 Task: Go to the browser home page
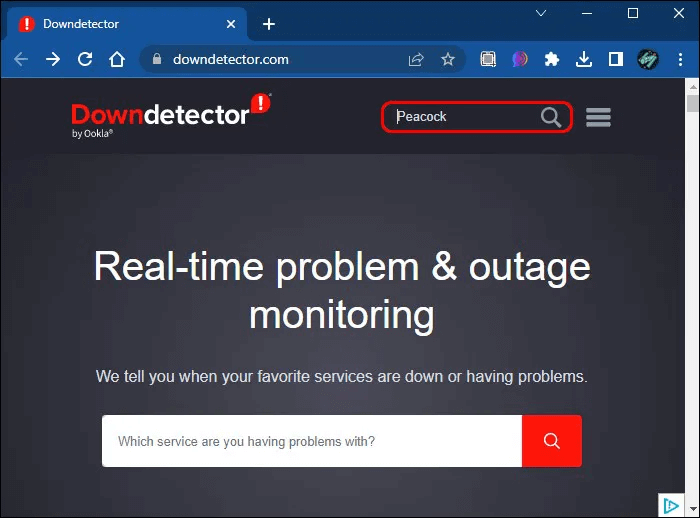coord(117,59)
